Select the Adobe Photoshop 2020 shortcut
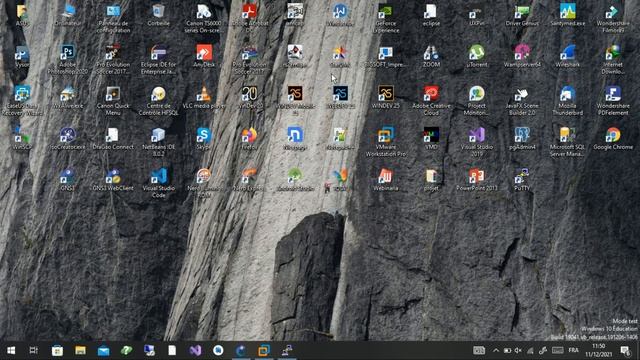 (68, 60)
